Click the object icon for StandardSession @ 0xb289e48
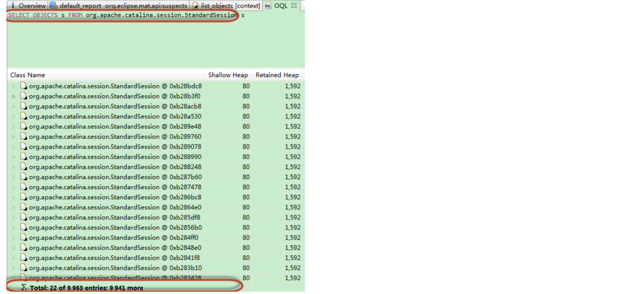644x294 pixels. coord(24,126)
